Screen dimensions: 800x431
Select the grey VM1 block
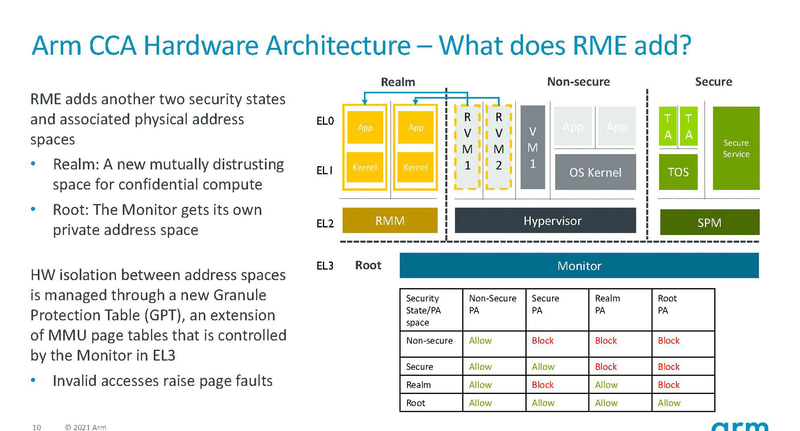(533, 147)
